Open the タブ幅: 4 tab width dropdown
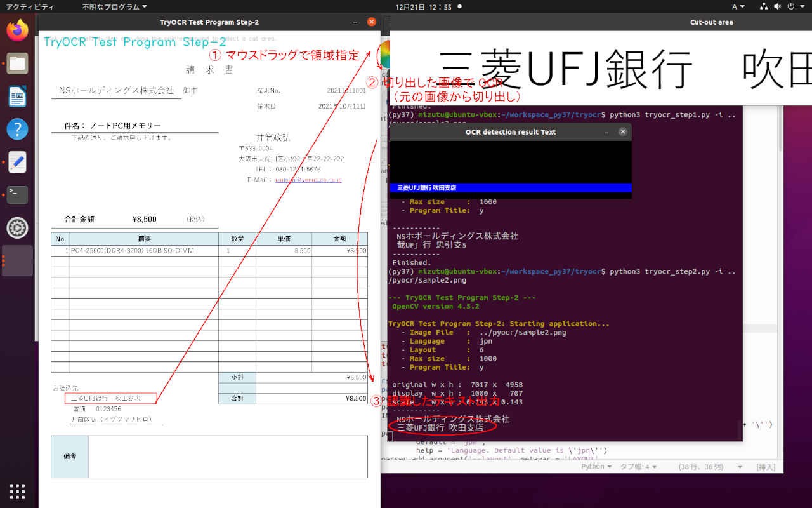 pyautogui.click(x=638, y=467)
